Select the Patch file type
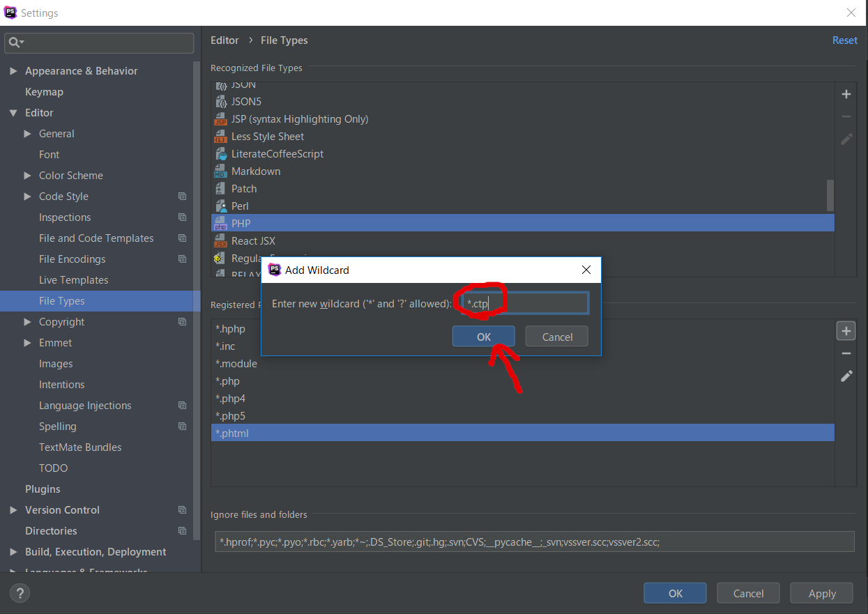 (244, 189)
